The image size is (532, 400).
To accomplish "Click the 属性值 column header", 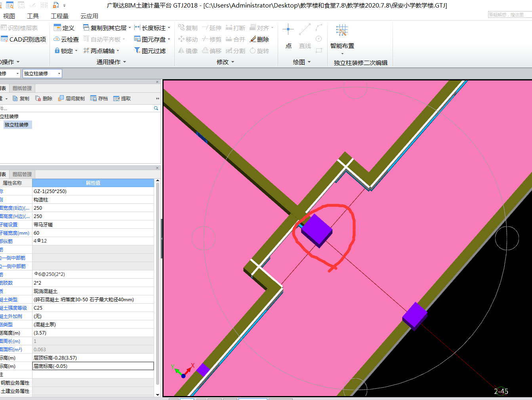I will 93,183.
